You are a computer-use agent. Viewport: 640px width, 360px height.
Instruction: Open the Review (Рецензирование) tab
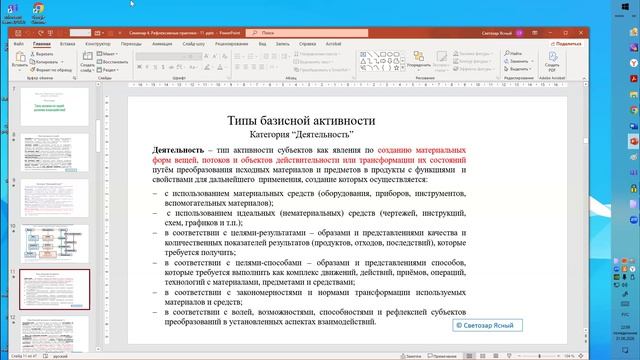click(x=231, y=44)
